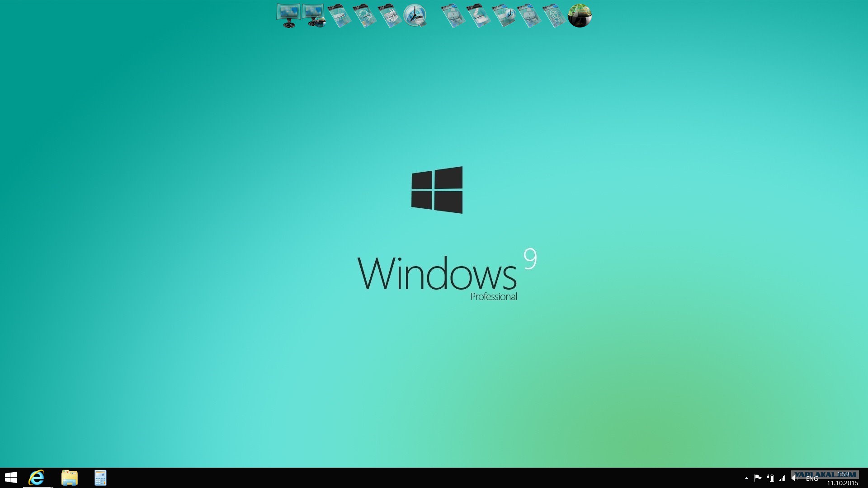This screenshot has height=488, width=868.
Task: Open Action Center via the flag tray icon
Action: [758, 478]
